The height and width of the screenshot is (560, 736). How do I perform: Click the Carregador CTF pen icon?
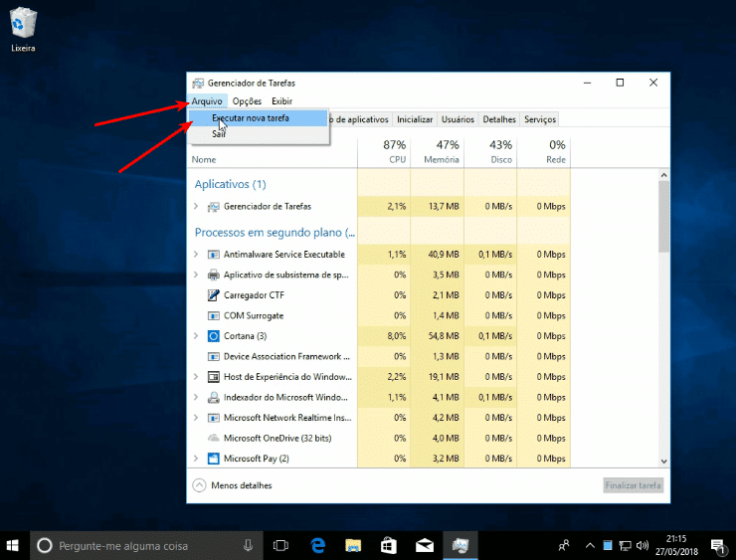213,295
